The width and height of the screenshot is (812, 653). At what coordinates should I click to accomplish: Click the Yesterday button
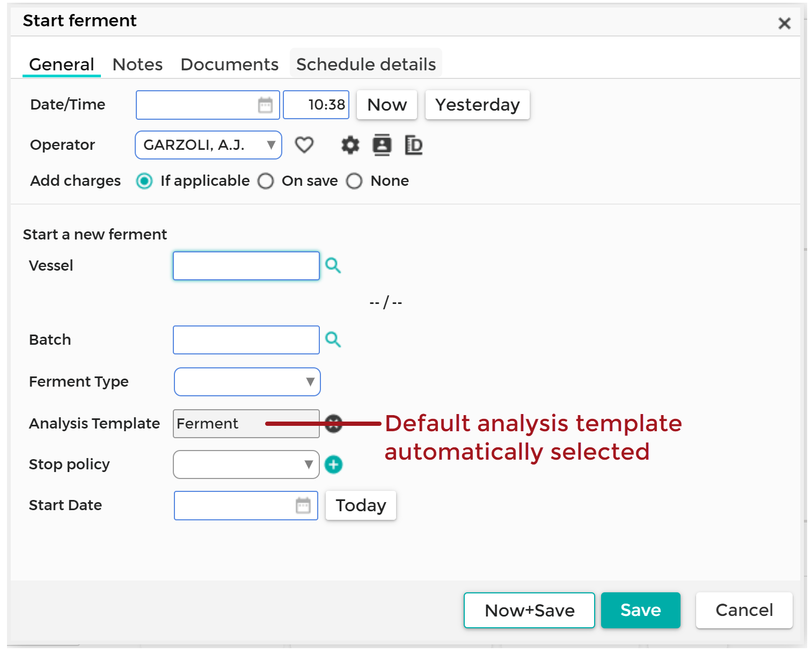[478, 105]
